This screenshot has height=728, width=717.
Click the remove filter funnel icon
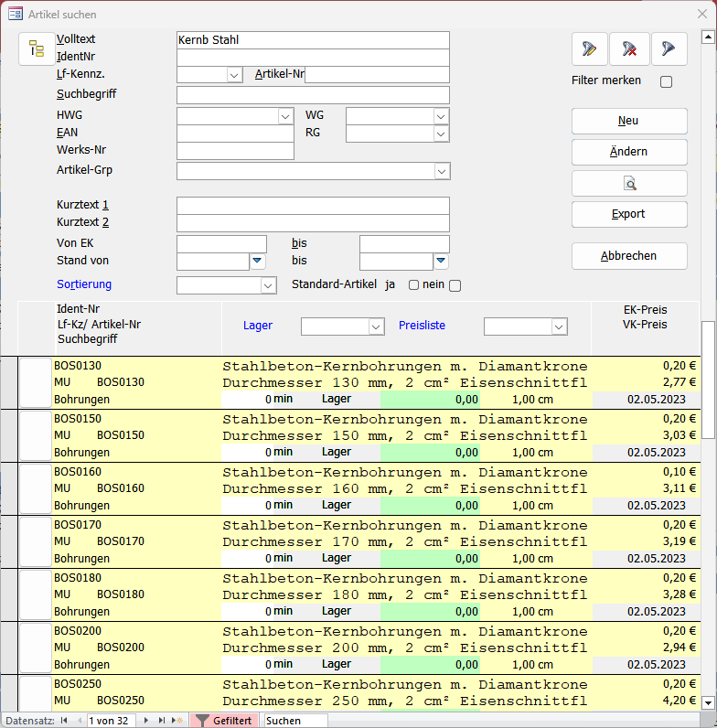tap(629, 49)
